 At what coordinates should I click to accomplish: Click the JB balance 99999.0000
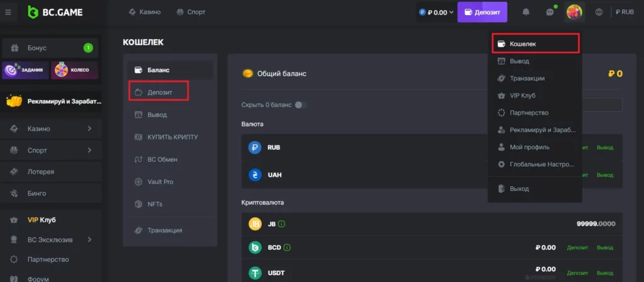click(596, 224)
